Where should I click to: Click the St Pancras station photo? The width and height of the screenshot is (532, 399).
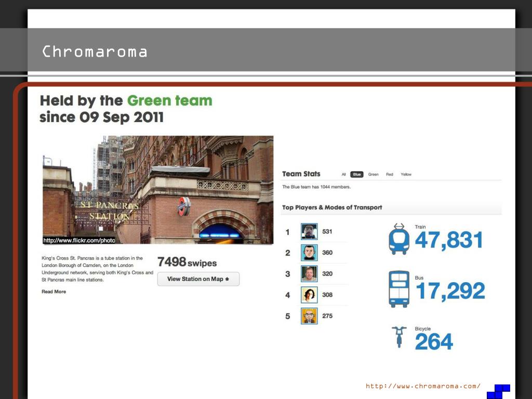(158, 190)
